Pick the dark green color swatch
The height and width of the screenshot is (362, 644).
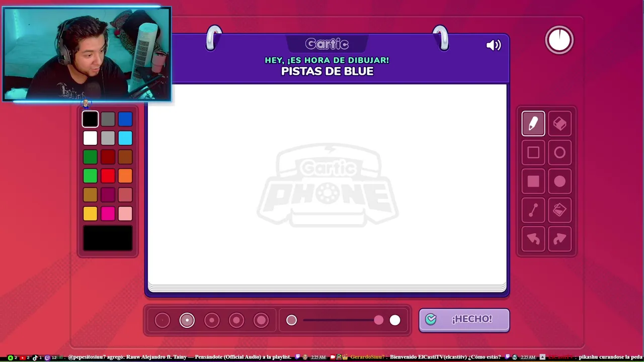(90, 157)
